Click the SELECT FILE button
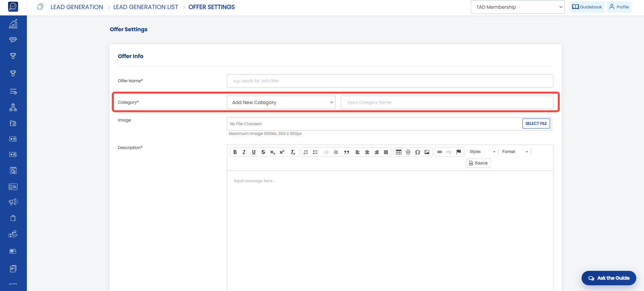This screenshot has height=291, width=644. [536, 124]
